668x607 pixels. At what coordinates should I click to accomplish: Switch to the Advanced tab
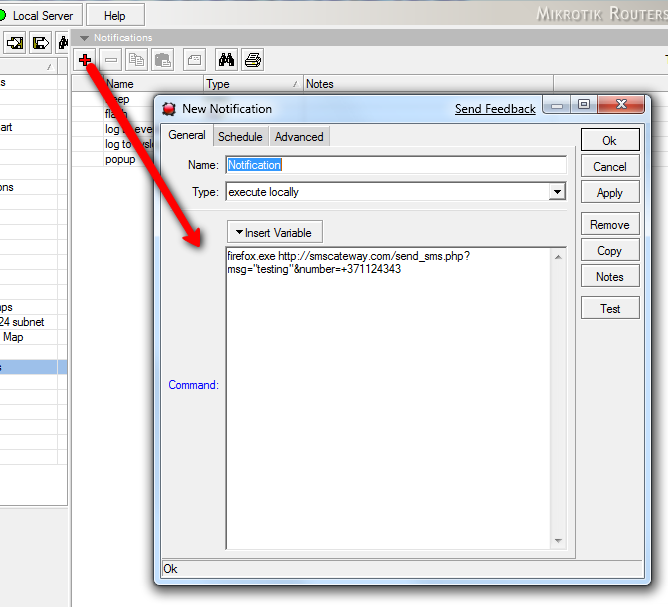click(x=299, y=137)
